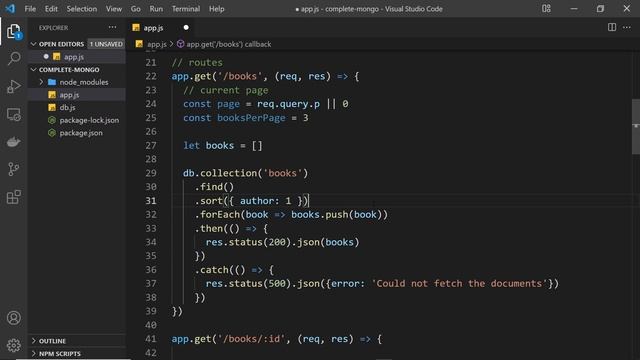Open editor More Actions menu
The image size is (640, 360).
click(x=627, y=27)
